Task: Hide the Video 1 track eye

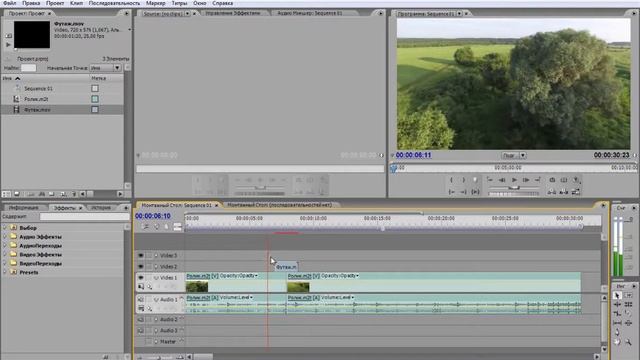Action: click(141, 278)
